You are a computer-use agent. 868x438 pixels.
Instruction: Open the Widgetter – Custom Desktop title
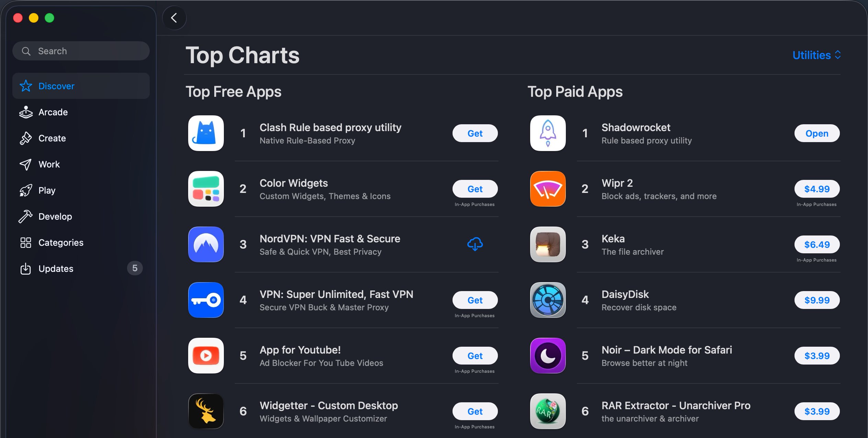(x=329, y=405)
